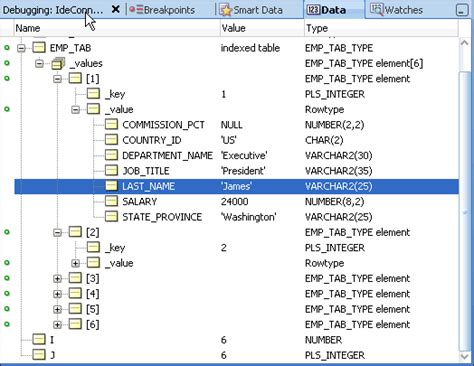The height and width of the screenshot is (366, 474).
Task: Open the Watches tab
Action: click(397, 10)
